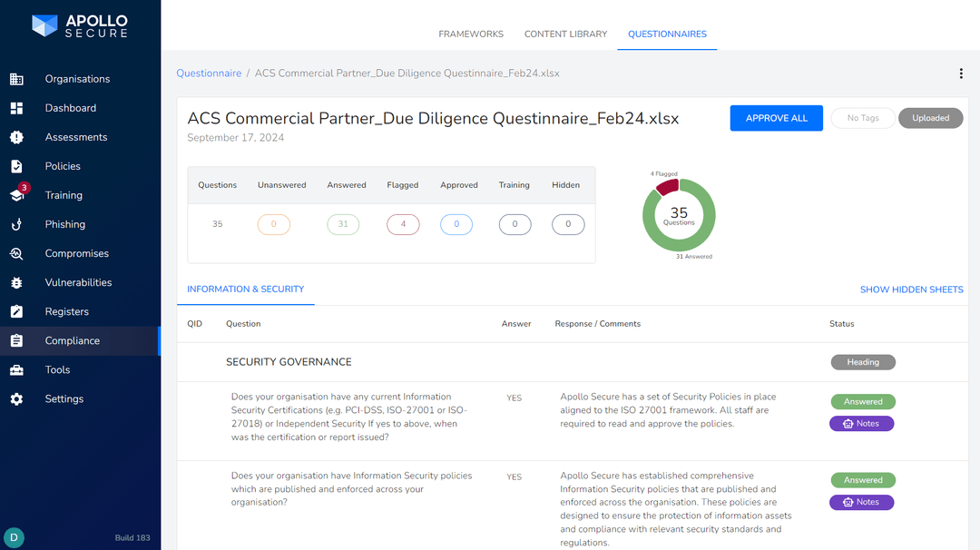Click Answered badge for policies question
This screenshot has height=550, width=980.
point(863,480)
